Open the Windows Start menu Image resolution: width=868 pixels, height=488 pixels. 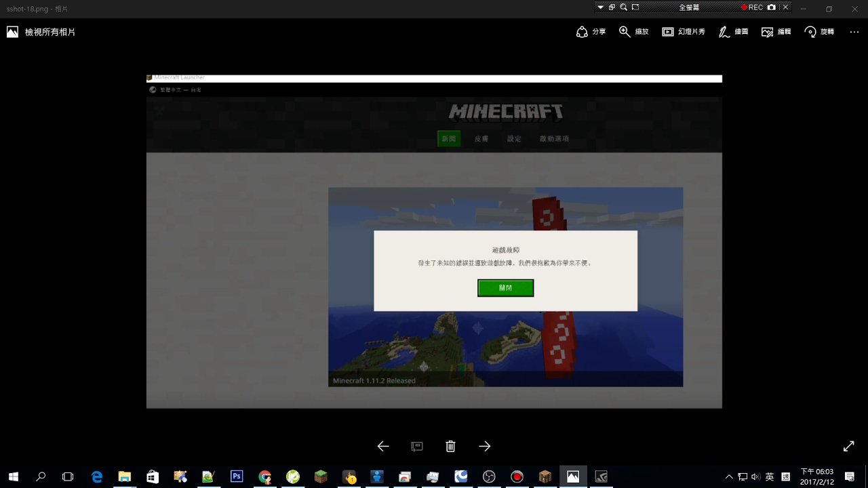click(x=13, y=476)
